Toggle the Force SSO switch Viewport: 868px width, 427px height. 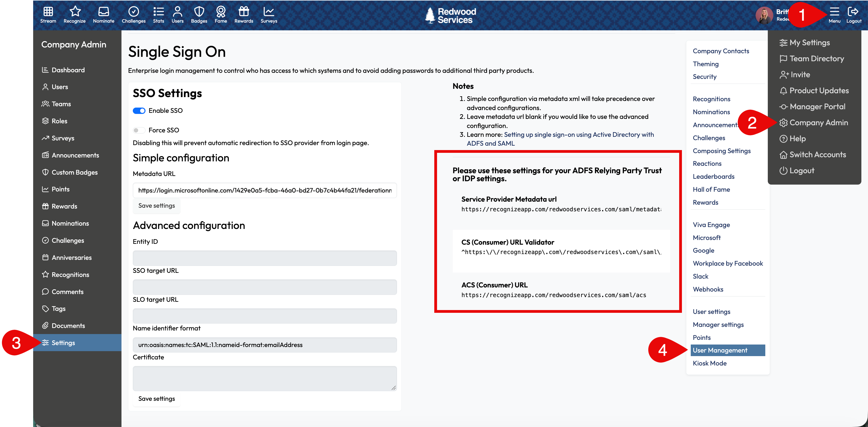139,130
